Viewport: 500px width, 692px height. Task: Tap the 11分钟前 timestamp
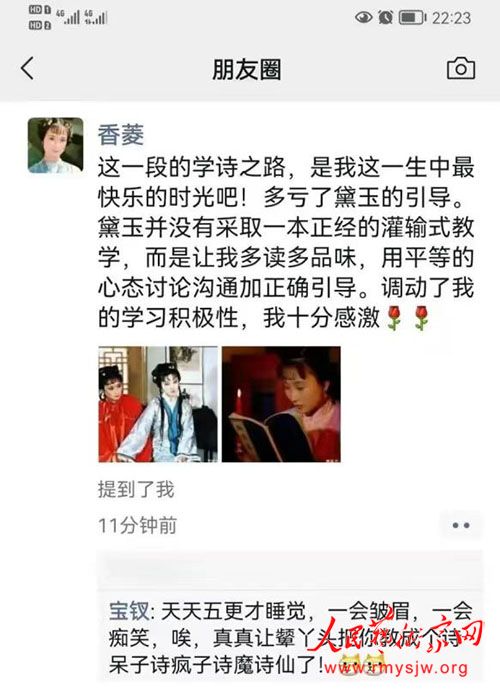(137, 526)
